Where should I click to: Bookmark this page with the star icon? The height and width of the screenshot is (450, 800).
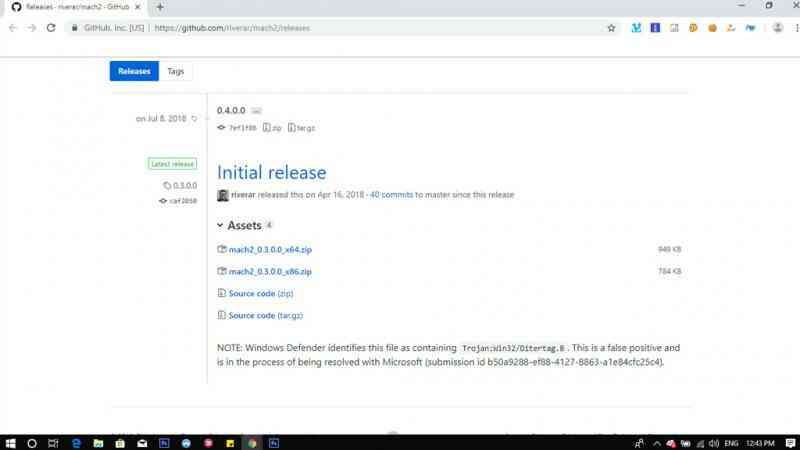pos(611,28)
